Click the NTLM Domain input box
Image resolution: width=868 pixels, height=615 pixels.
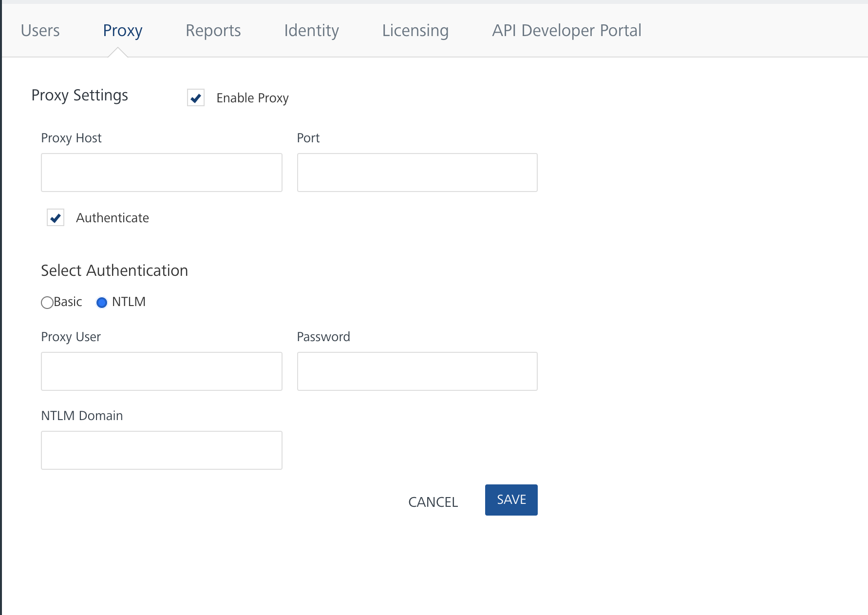tap(162, 450)
